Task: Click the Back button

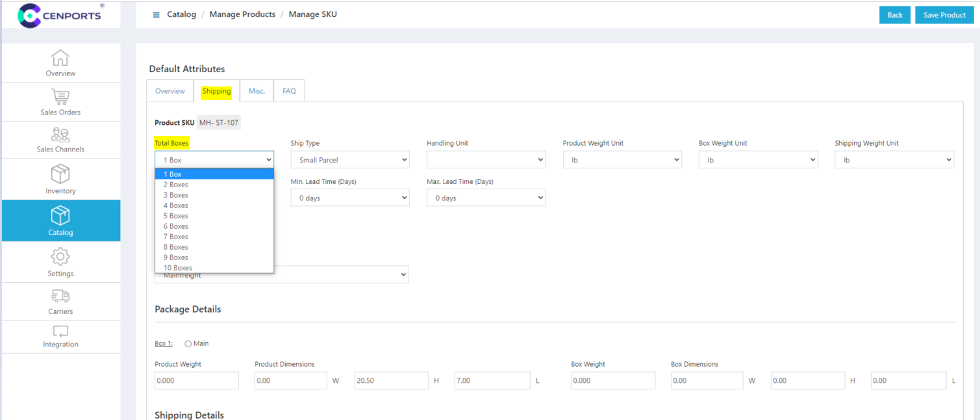Action: [x=894, y=15]
